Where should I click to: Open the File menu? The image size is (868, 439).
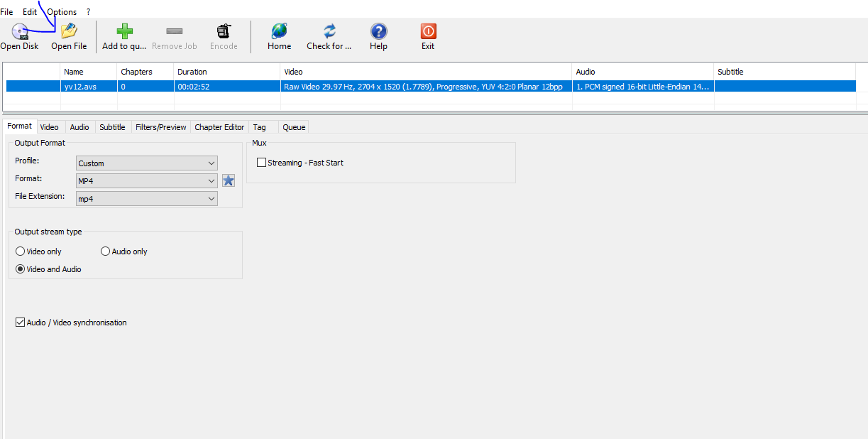(x=6, y=11)
